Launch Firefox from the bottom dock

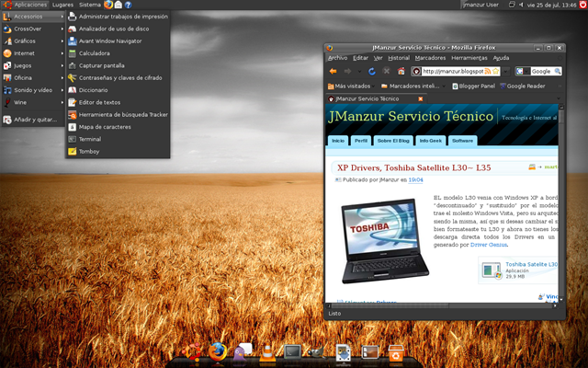click(x=218, y=352)
